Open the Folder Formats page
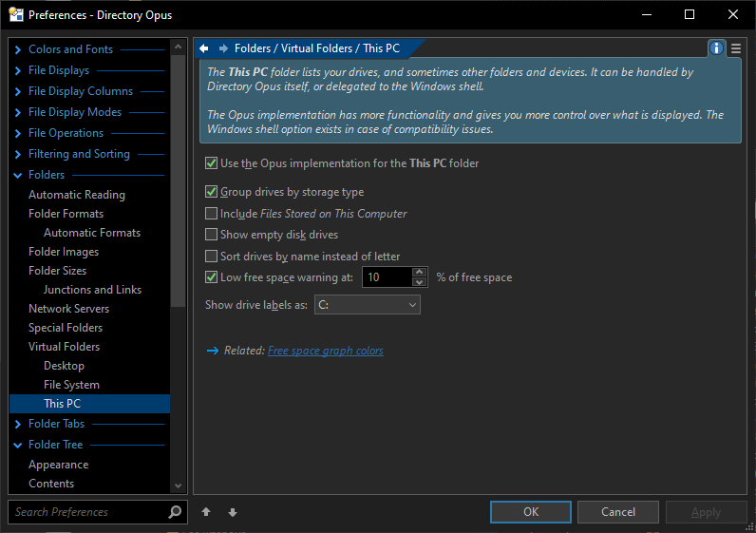 point(66,214)
